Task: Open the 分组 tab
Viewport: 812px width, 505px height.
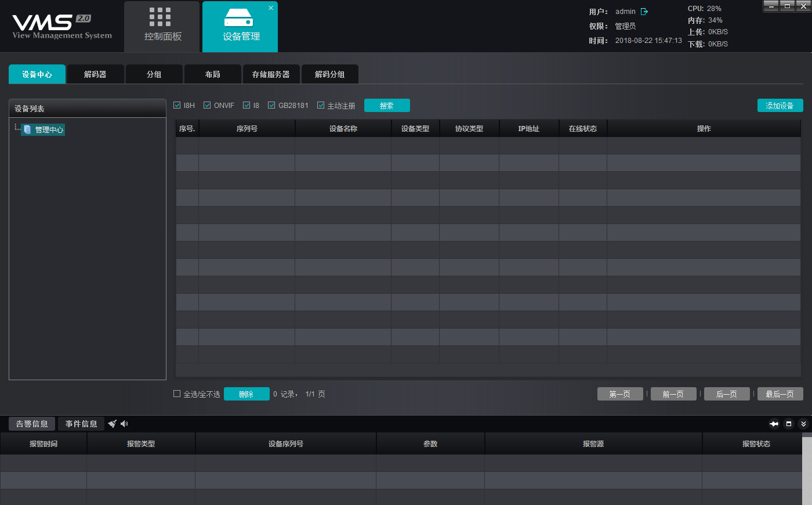Action: coord(154,74)
